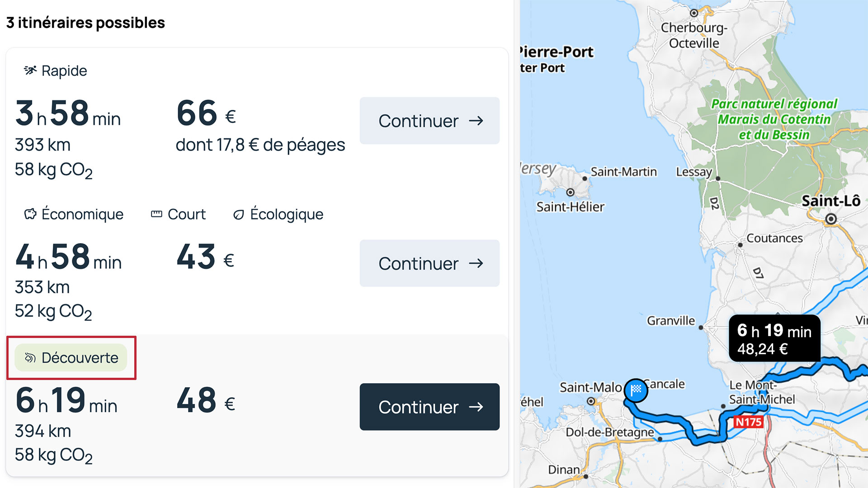The width and height of the screenshot is (868, 488).
Task: Click the Cherbourg-Octeville map marker
Action: click(694, 13)
